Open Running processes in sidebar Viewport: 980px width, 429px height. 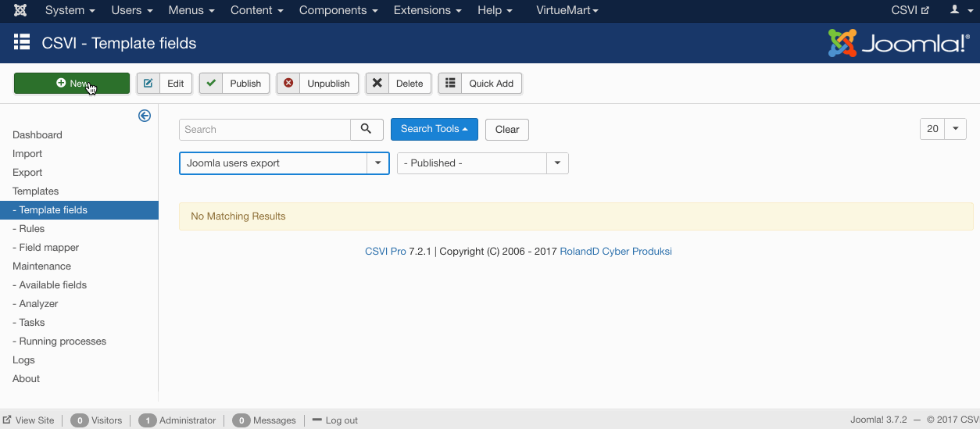point(59,341)
